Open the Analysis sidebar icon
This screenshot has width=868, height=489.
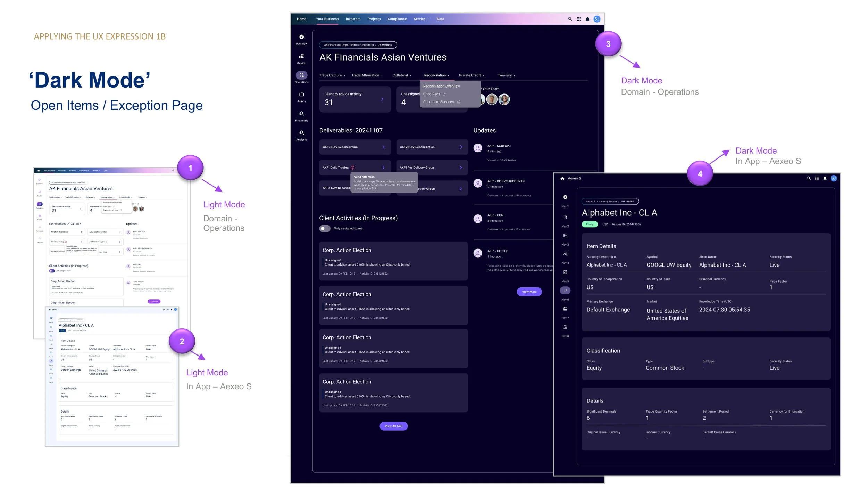301,134
